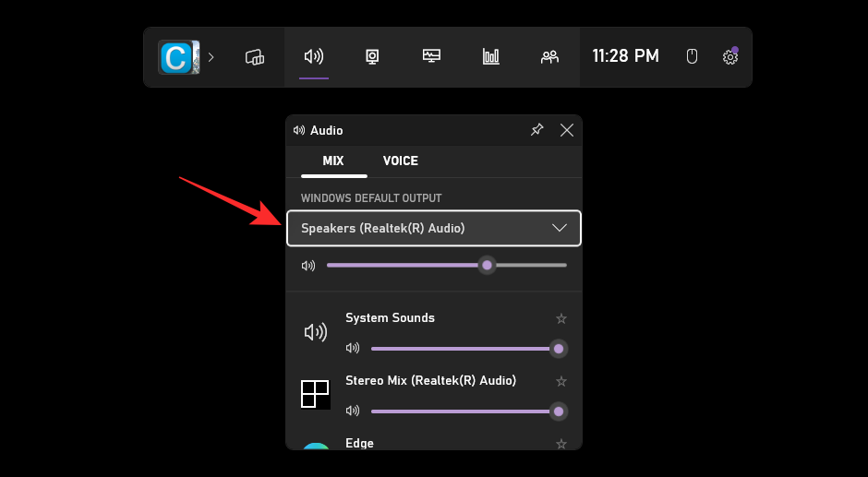Mute Stereo Mix using its speaker icon
The width and height of the screenshot is (868, 477).
tap(352, 411)
